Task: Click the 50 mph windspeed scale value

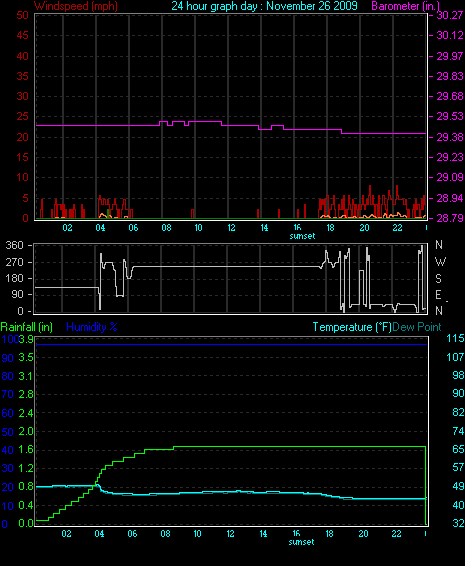Action: point(22,15)
